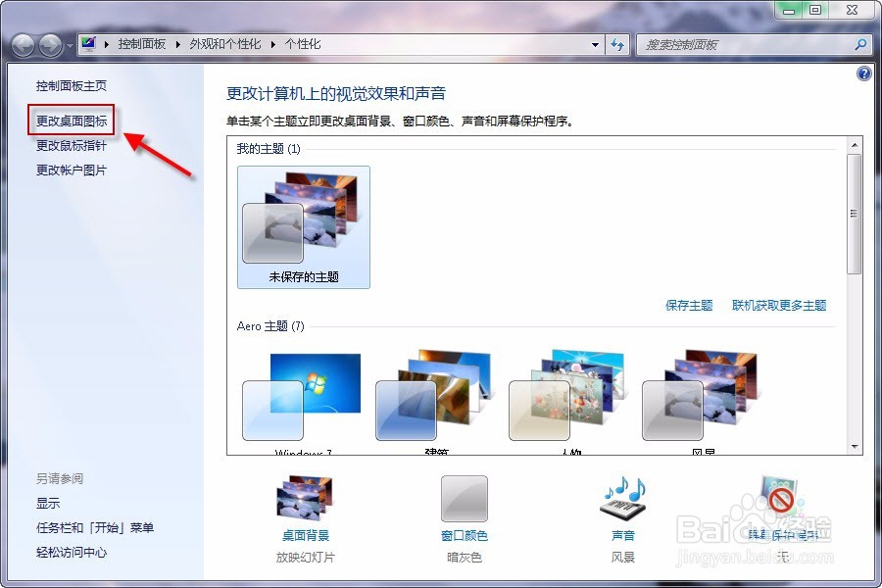Minimize the Personalization window

tap(789, 10)
